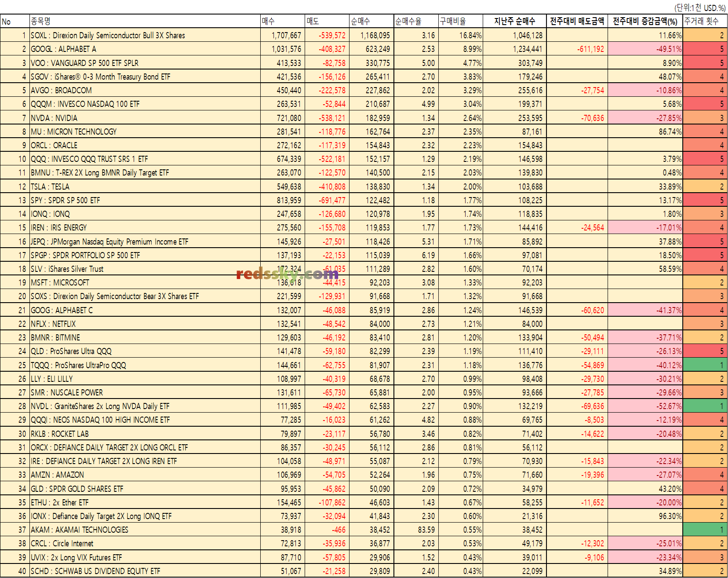Select the UVIX : 2x Long VIX Futures cell
This screenshot has width=728, height=578.
[145, 557]
